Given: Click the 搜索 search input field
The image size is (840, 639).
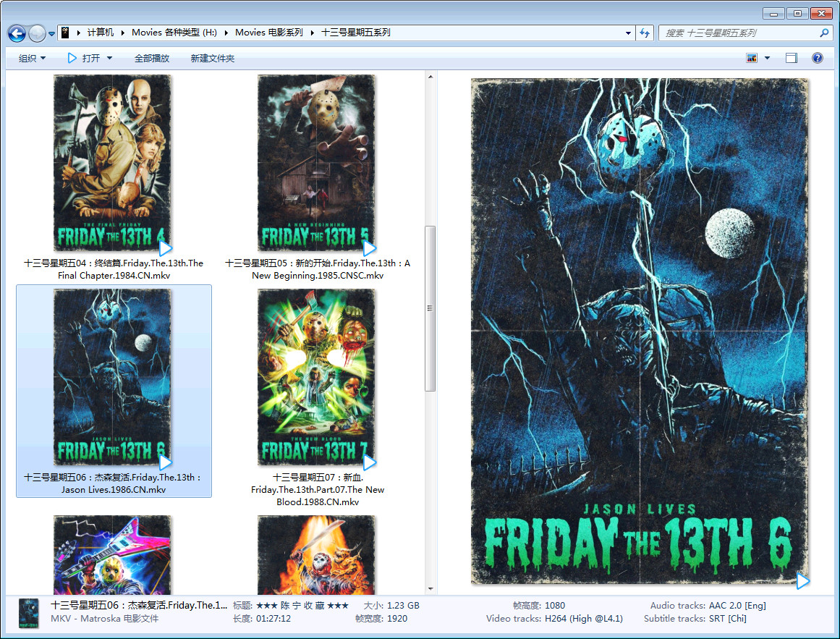Looking at the screenshot, I should (738, 33).
